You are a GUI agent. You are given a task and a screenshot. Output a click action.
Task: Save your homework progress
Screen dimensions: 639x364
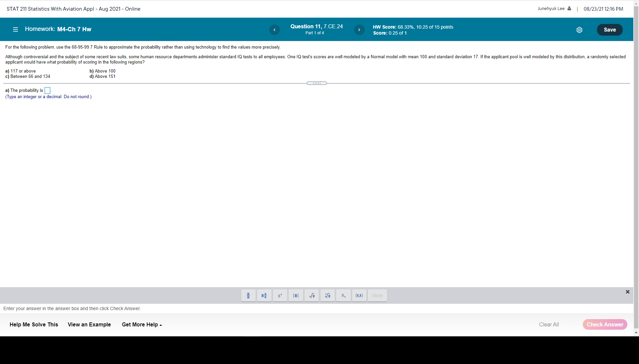click(610, 30)
